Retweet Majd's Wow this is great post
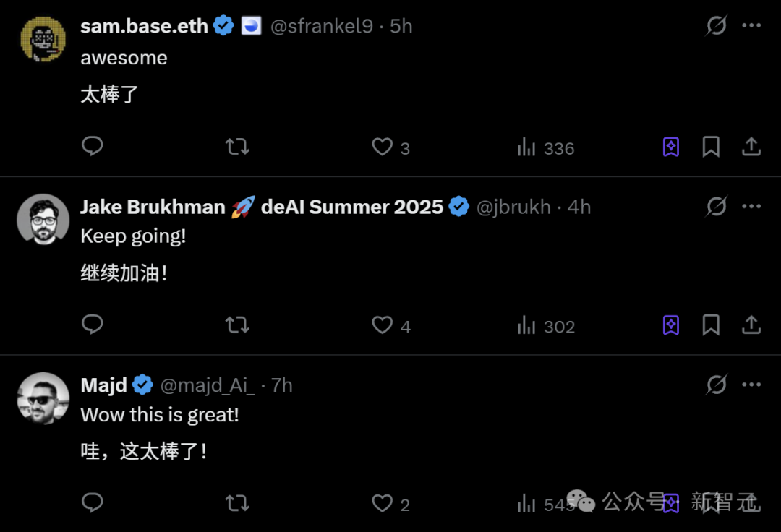The width and height of the screenshot is (781, 532). pyautogui.click(x=237, y=503)
